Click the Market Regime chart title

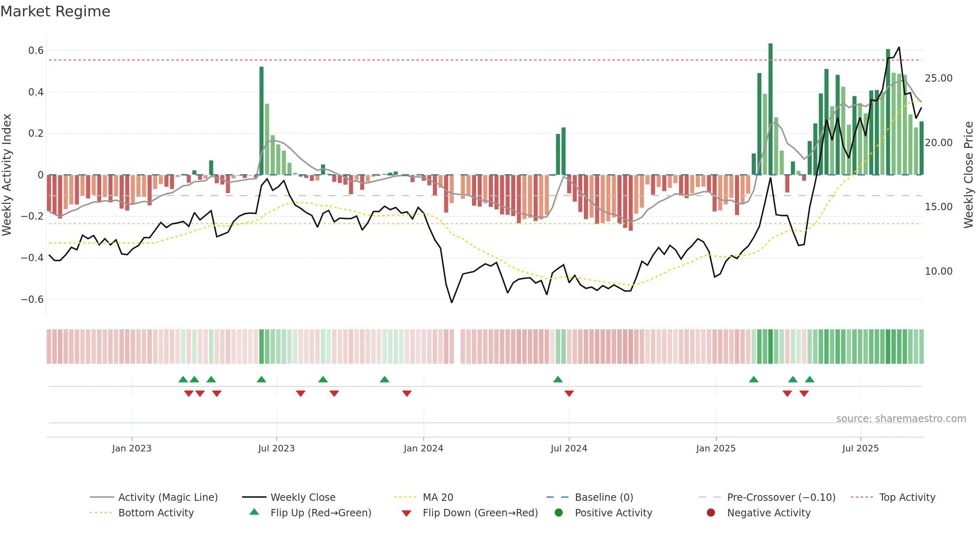[55, 11]
